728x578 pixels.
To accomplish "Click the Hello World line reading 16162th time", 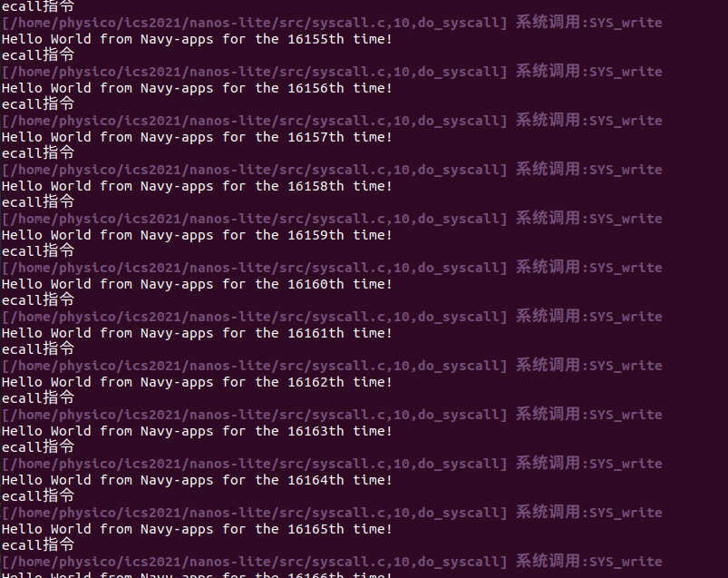I will [x=197, y=382].
